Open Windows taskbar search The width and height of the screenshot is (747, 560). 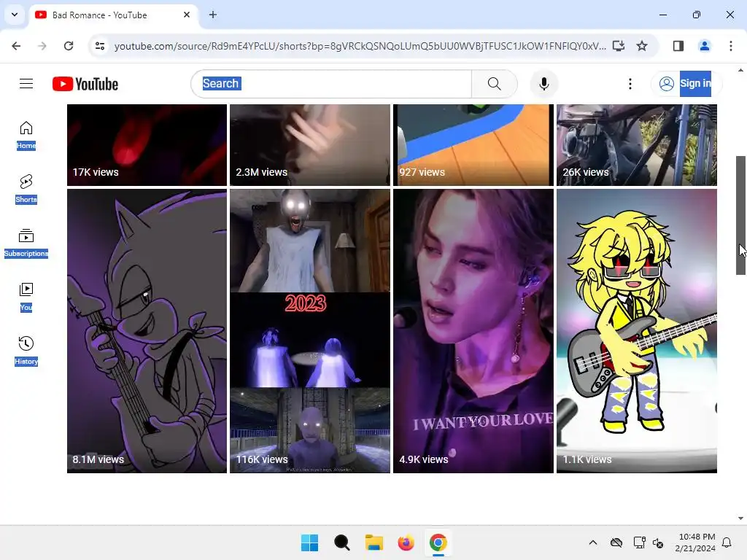pos(341,542)
